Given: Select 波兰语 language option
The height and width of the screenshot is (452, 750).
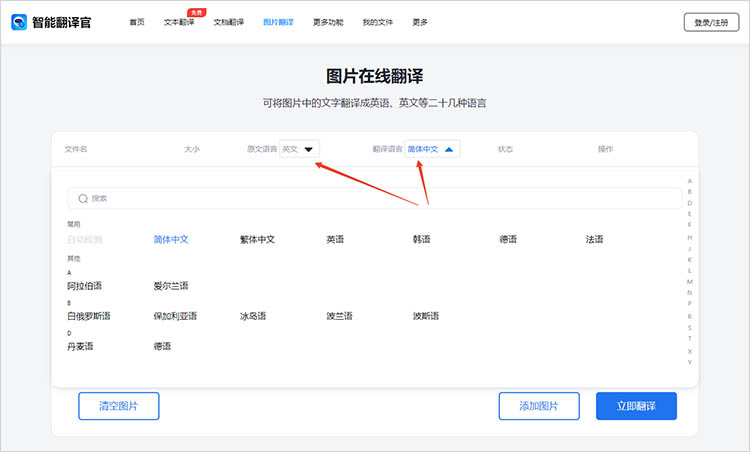Looking at the screenshot, I should (340, 316).
